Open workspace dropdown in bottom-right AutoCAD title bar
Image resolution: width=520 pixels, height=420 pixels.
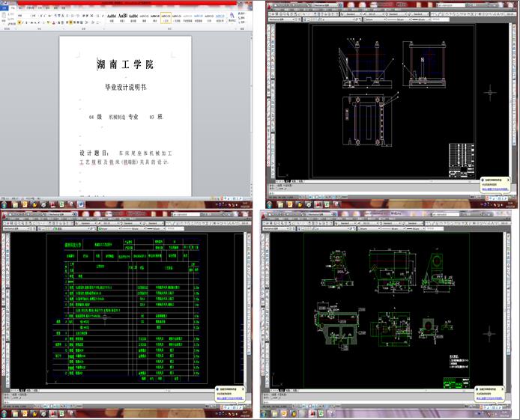tap(321, 214)
